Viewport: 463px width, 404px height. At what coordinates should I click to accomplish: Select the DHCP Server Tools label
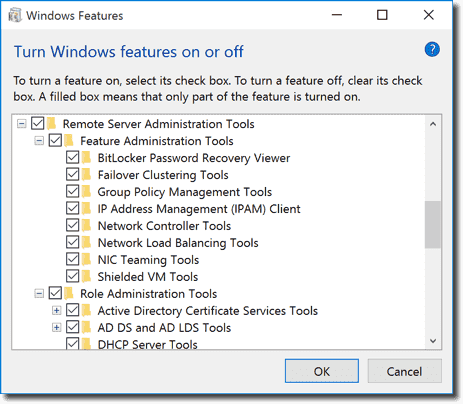coord(148,344)
